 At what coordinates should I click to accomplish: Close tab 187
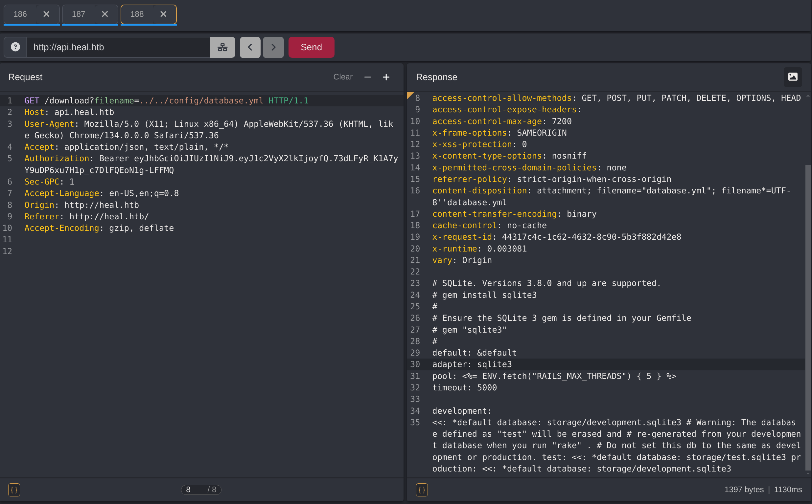[105, 14]
